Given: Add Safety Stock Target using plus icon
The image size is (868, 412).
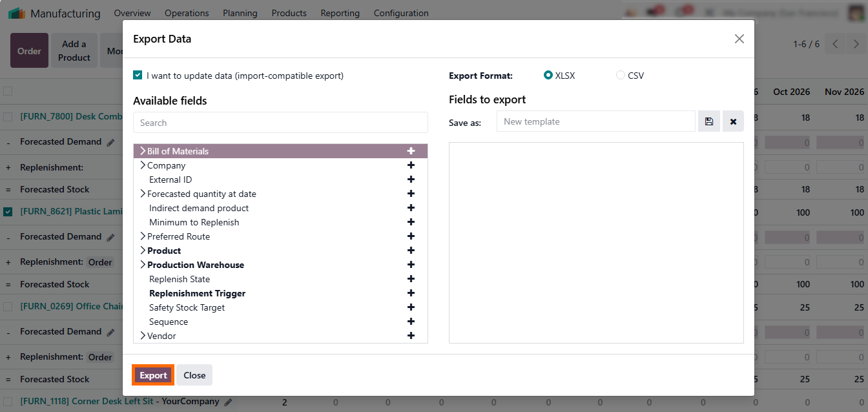Looking at the screenshot, I should 411,307.
